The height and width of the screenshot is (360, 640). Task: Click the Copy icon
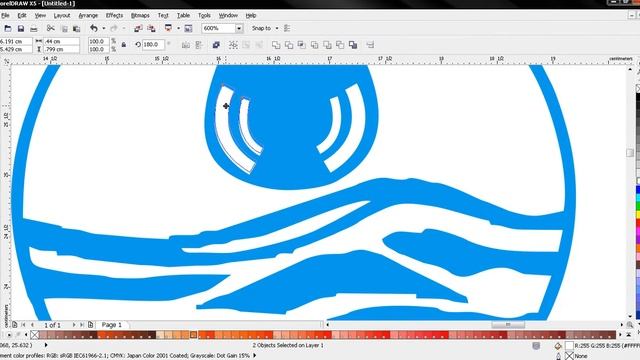point(64,29)
